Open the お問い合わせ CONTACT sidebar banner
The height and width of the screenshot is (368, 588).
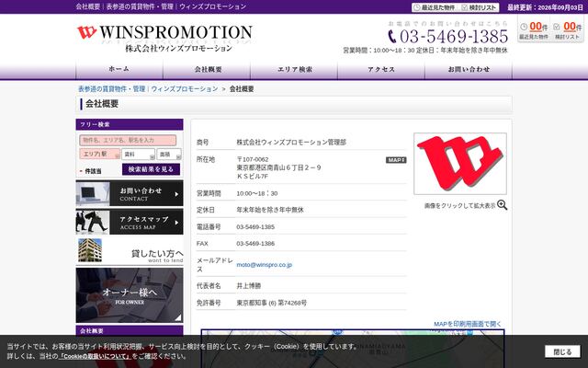point(130,193)
